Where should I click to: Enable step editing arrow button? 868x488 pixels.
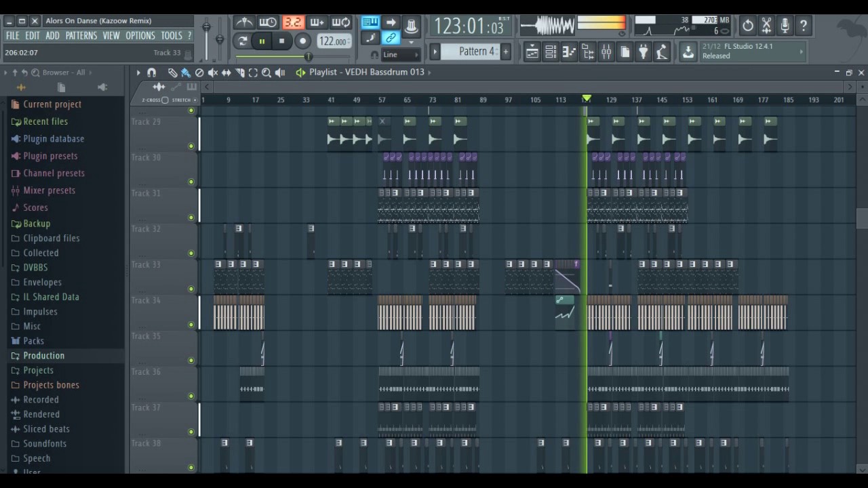(391, 22)
